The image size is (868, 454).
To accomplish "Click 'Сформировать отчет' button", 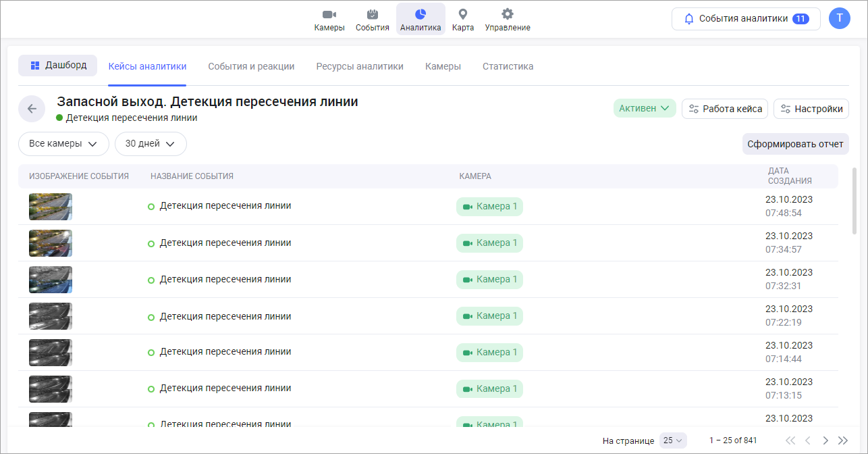I will [x=795, y=144].
